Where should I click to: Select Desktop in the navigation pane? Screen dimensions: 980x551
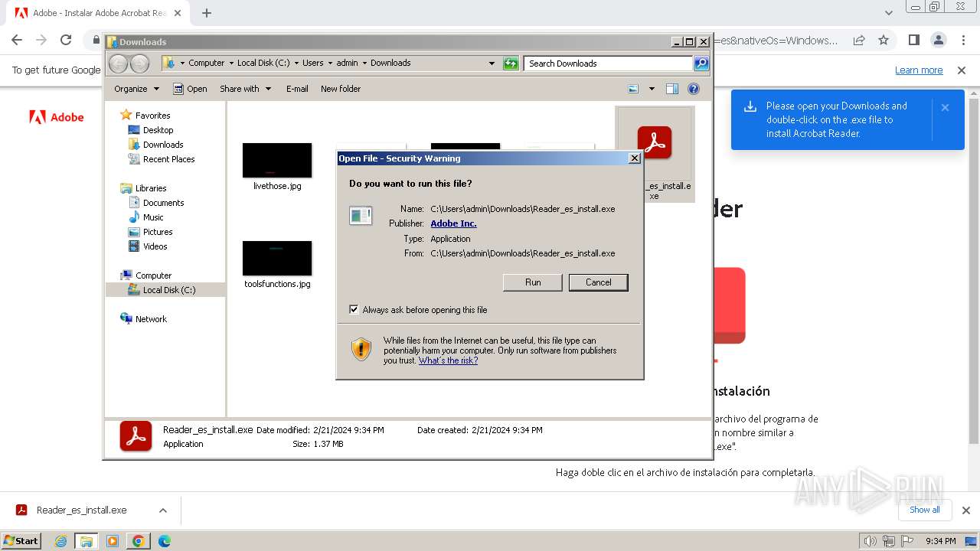[x=151, y=130]
